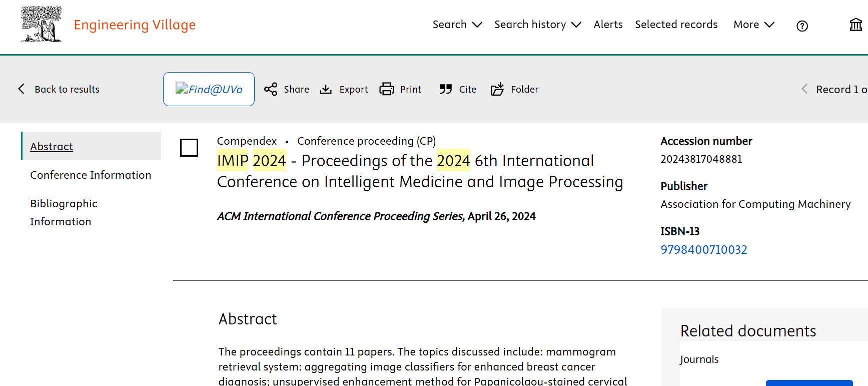The height and width of the screenshot is (386, 868).
Task: Click the Print label
Action: 411,89
